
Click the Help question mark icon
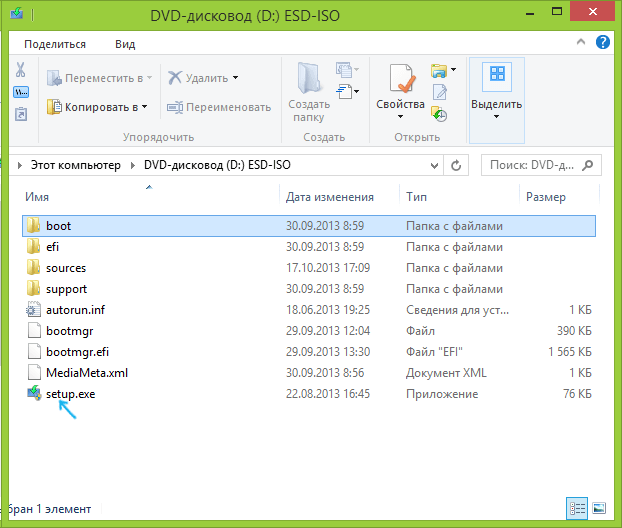tap(603, 42)
